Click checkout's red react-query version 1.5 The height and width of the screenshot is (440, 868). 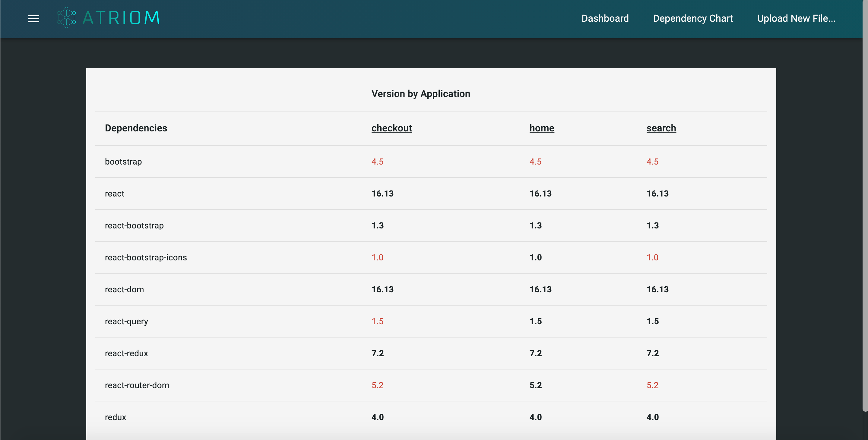[377, 322]
